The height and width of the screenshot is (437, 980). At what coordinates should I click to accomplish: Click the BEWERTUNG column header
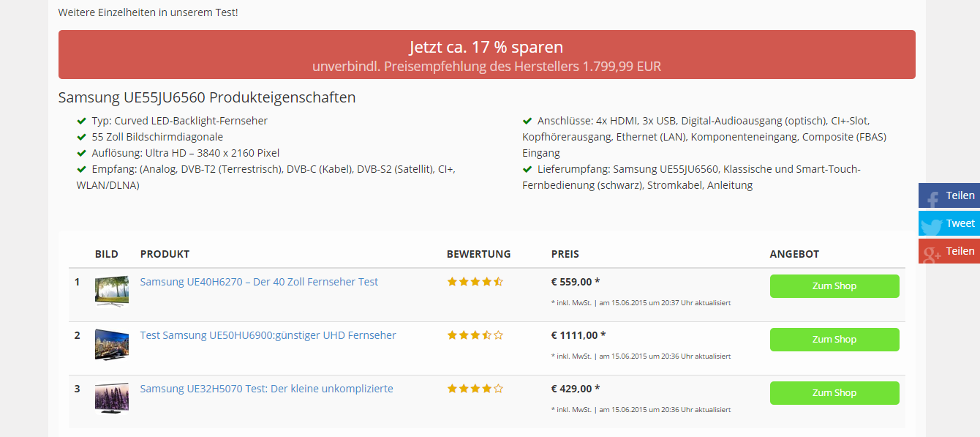478,254
